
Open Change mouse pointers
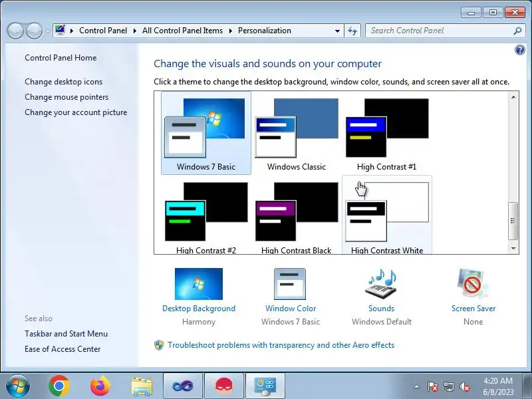point(66,97)
